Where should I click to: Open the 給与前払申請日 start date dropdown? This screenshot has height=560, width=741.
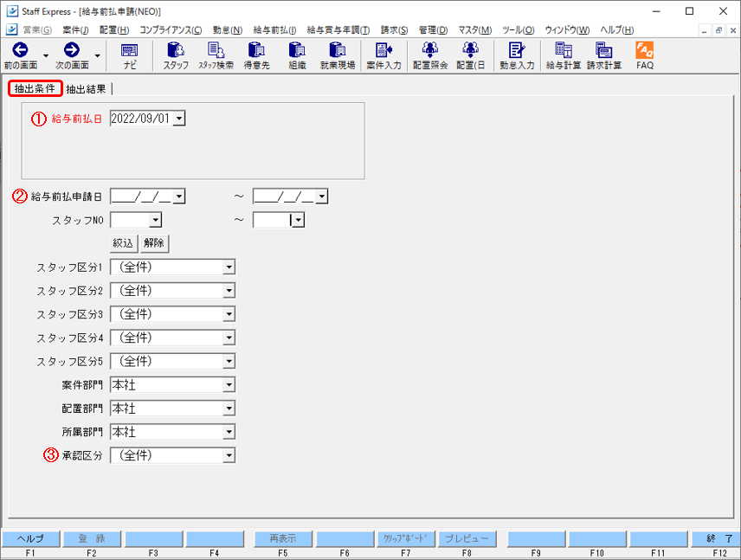pos(179,196)
